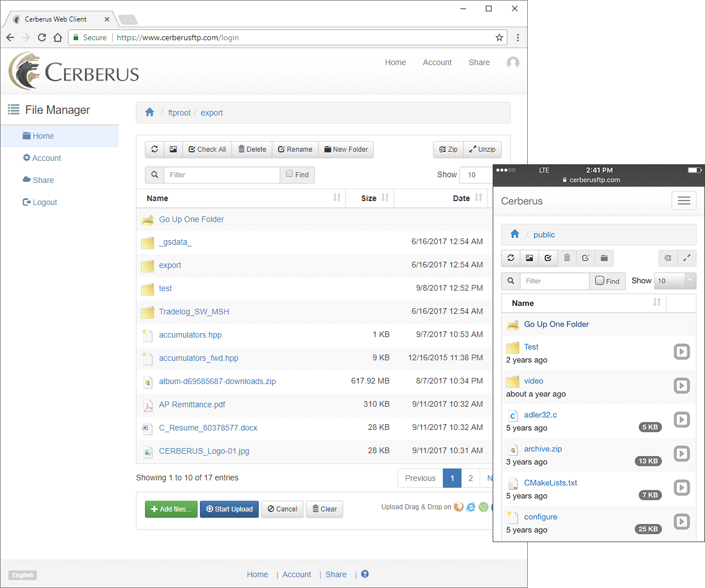The height and width of the screenshot is (588, 705).
Task: Toggle Check All to select files
Action: 207,149
